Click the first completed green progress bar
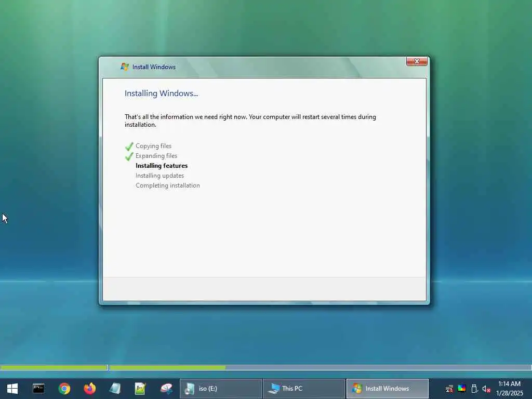The height and width of the screenshot is (399, 532). pyautogui.click(x=54, y=367)
